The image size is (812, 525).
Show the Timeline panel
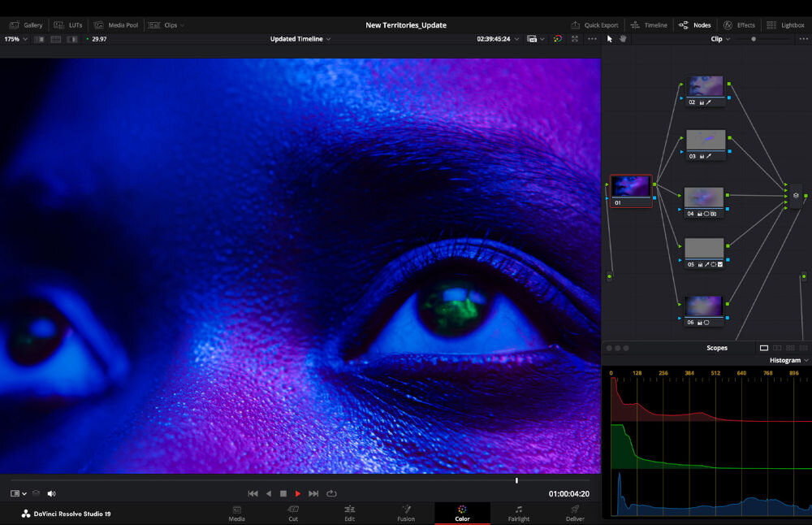(x=649, y=24)
